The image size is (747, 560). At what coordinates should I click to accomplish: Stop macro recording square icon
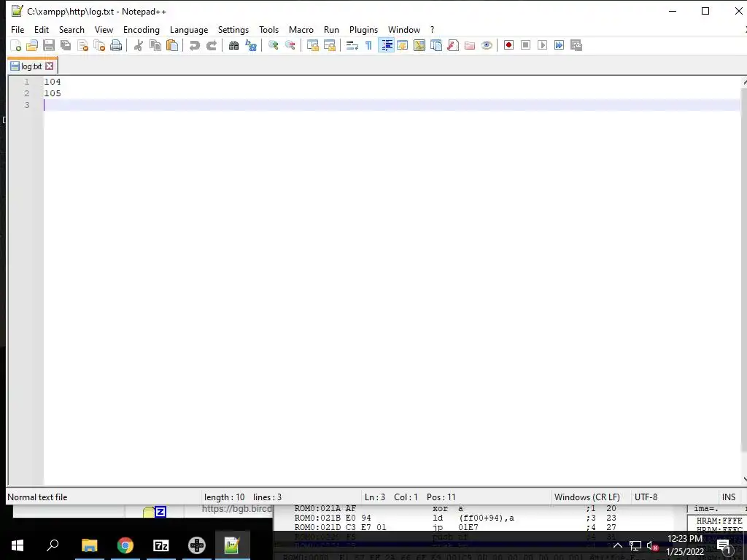(x=525, y=45)
